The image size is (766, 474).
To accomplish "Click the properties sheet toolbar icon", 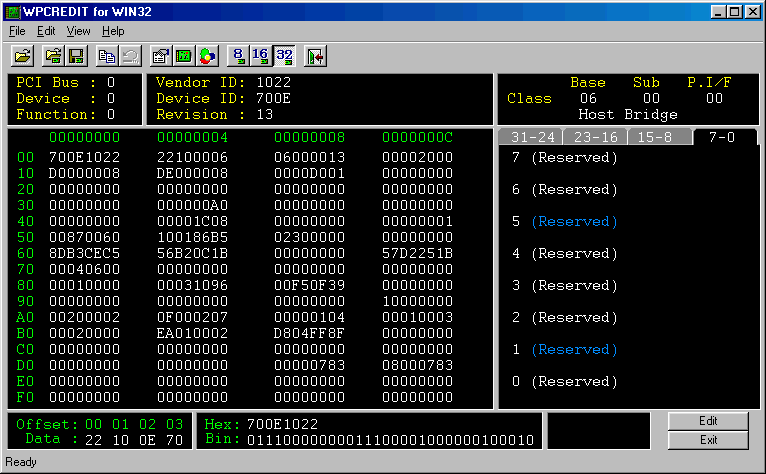I will (161, 56).
